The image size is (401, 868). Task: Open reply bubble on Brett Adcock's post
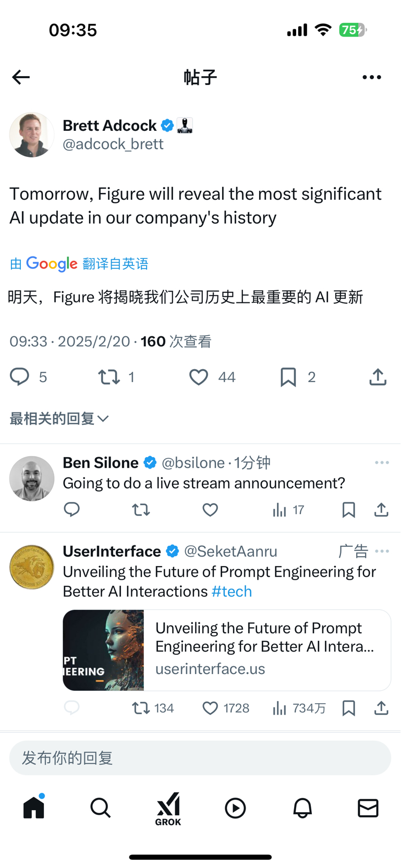click(x=20, y=376)
